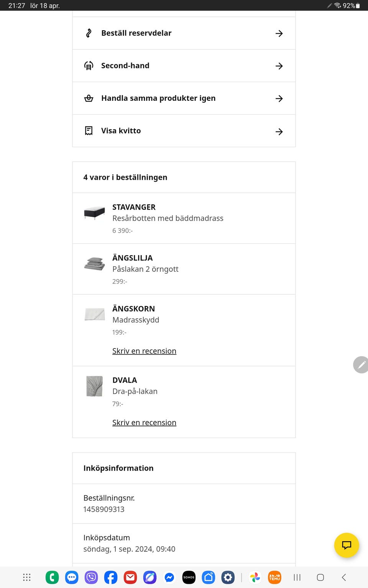
Task: Write a review for ÄNGSKORN
Action: [x=144, y=351]
